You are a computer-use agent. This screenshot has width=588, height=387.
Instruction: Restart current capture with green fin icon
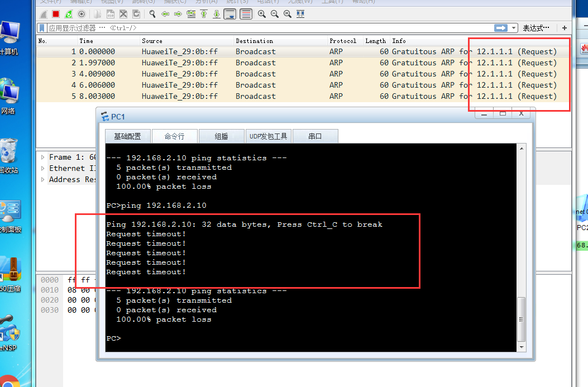pos(69,15)
